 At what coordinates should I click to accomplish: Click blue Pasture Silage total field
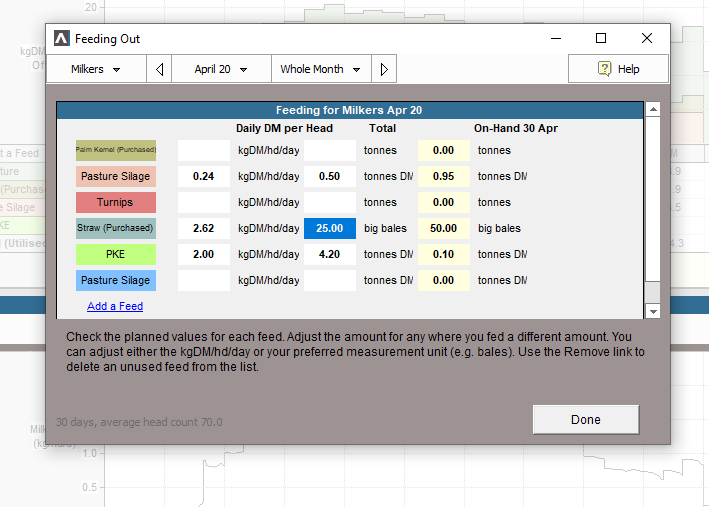330,280
